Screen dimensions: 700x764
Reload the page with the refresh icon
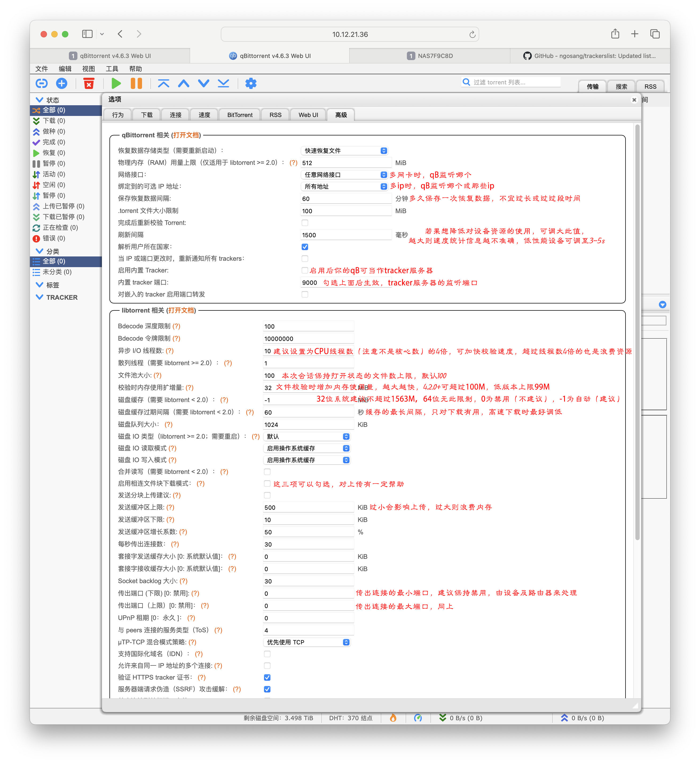472,34
